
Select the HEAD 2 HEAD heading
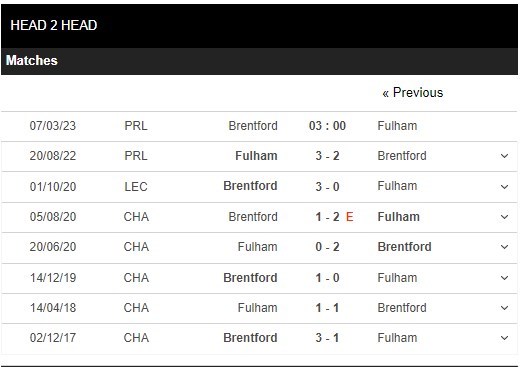pos(54,25)
